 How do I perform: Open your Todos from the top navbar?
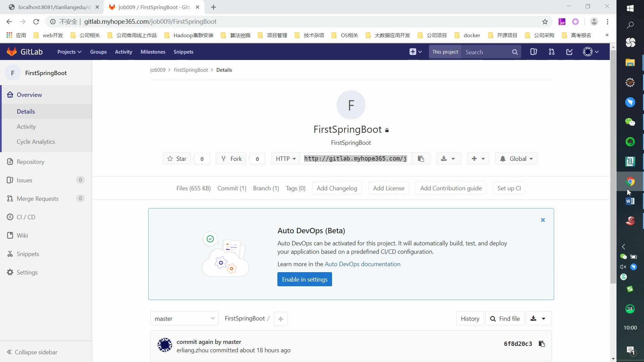569,52
